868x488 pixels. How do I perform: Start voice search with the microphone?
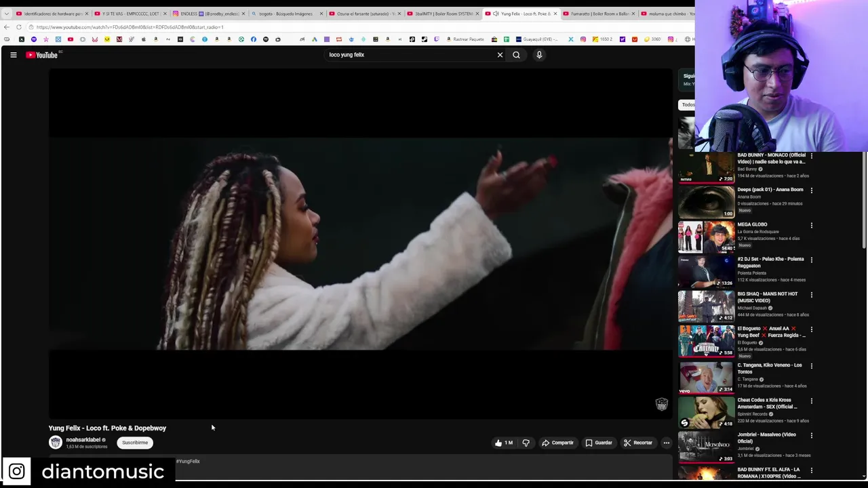(539, 55)
